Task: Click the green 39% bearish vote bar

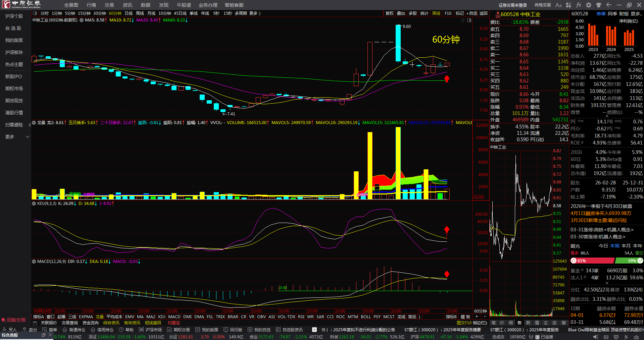Action: (629, 261)
